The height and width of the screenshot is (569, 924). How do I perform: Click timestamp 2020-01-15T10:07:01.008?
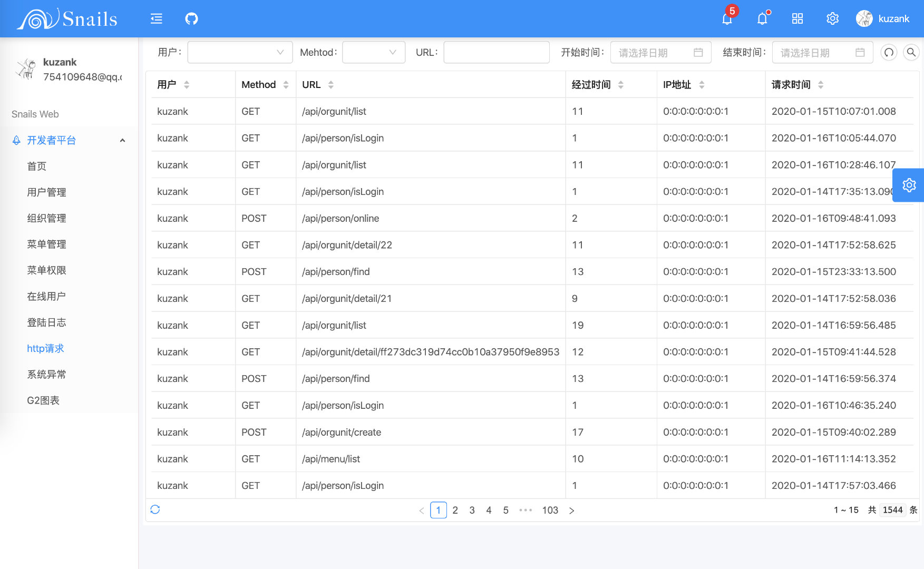(x=834, y=112)
